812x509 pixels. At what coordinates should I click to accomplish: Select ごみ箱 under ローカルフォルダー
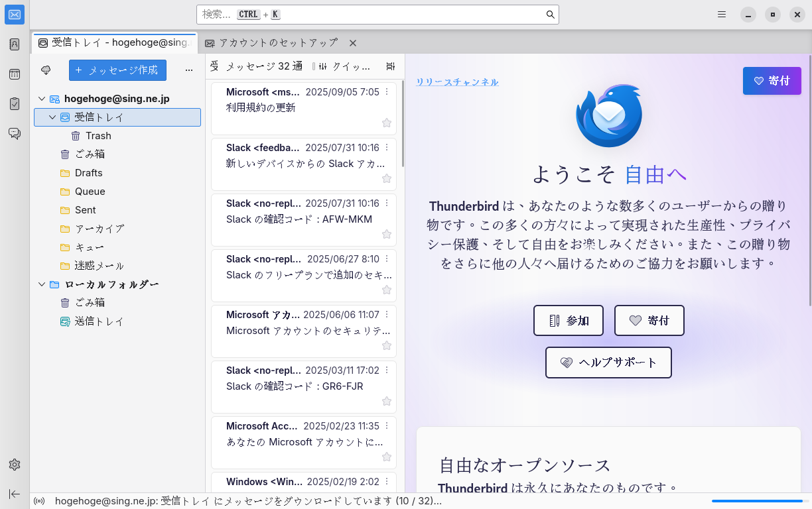click(x=117, y=303)
